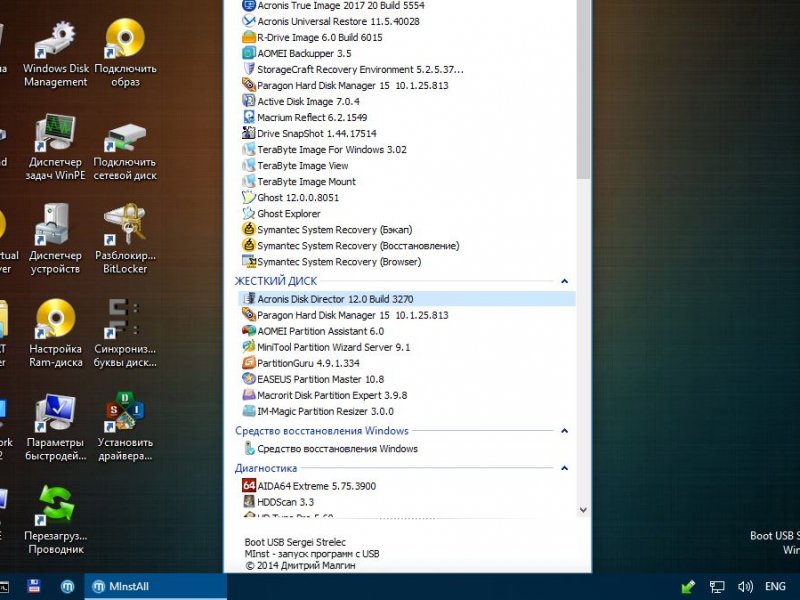800x600 pixels.
Task: Collapse the Диагностика section
Action: [x=564, y=468]
